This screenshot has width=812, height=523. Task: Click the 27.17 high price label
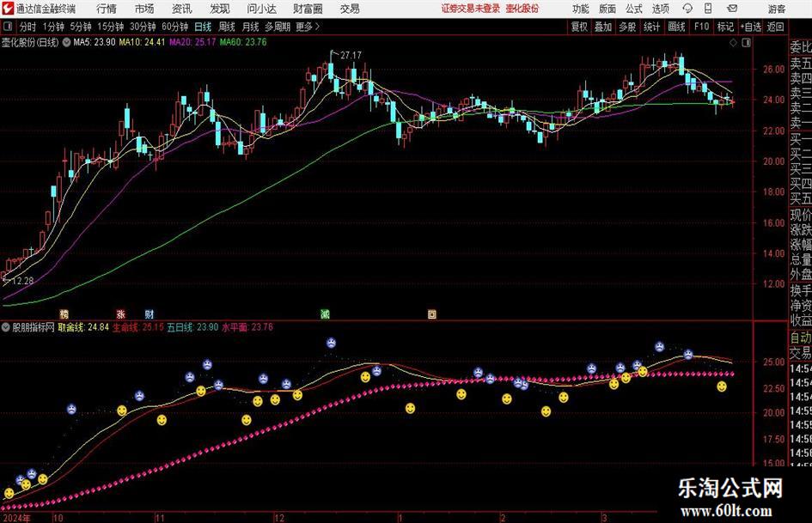coord(351,55)
